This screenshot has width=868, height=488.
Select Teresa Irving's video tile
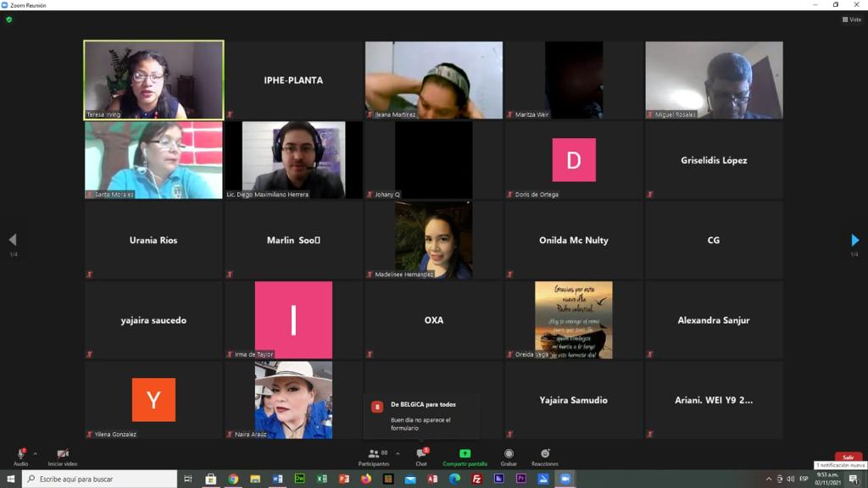[x=154, y=80]
